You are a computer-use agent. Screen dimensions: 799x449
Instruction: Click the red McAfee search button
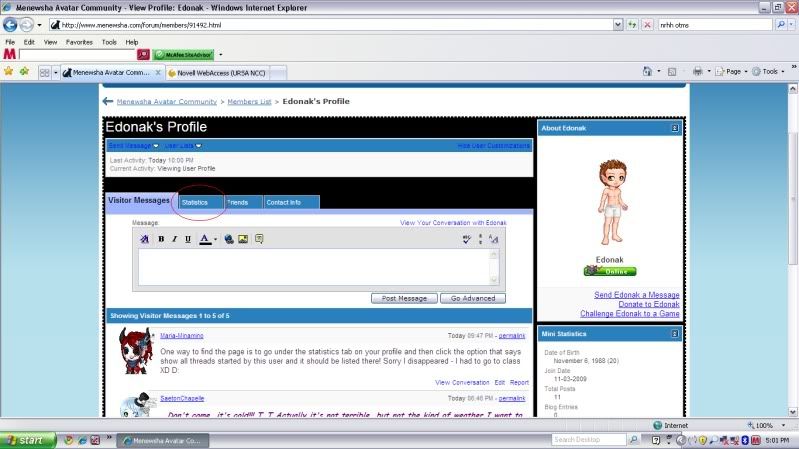(143, 54)
